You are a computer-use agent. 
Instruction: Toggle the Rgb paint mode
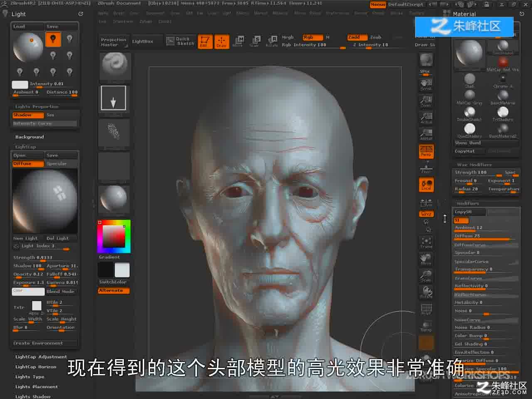click(x=312, y=37)
